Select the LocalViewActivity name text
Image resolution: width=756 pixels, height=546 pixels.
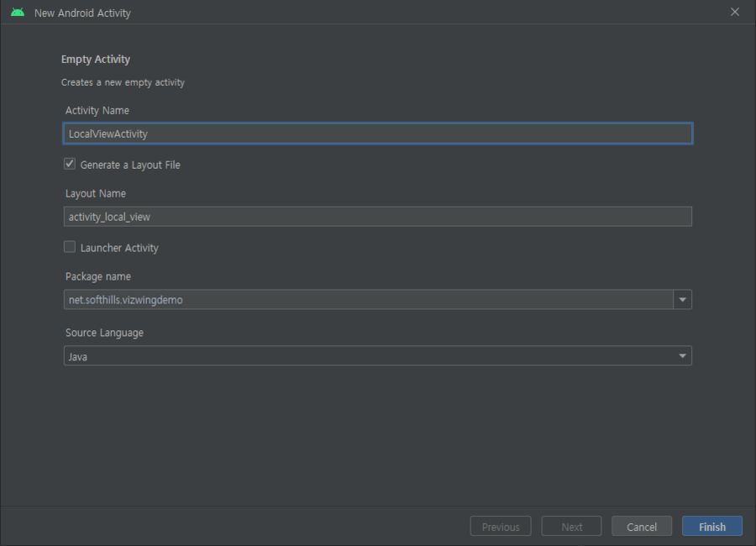coord(109,133)
